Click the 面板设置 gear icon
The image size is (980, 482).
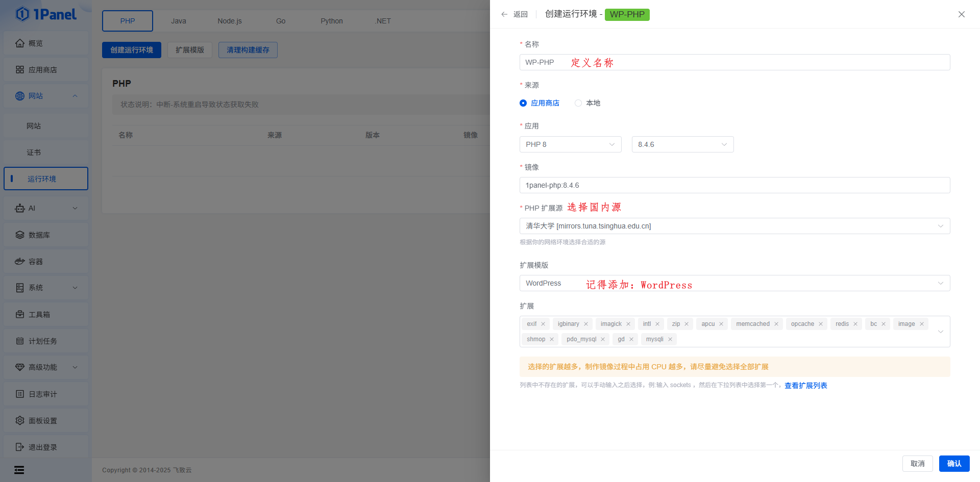(20, 421)
